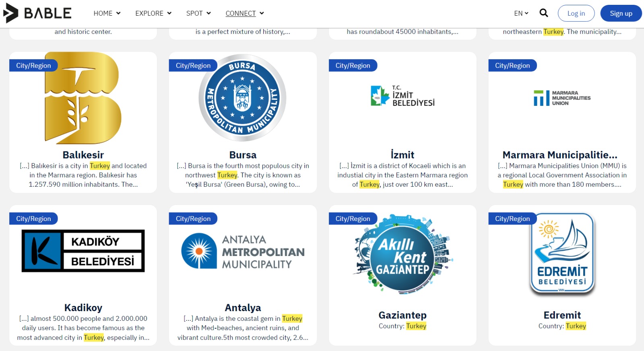Expand the EXPLORE dropdown chevron
This screenshot has width=644, height=351.
[x=169, y=13]
